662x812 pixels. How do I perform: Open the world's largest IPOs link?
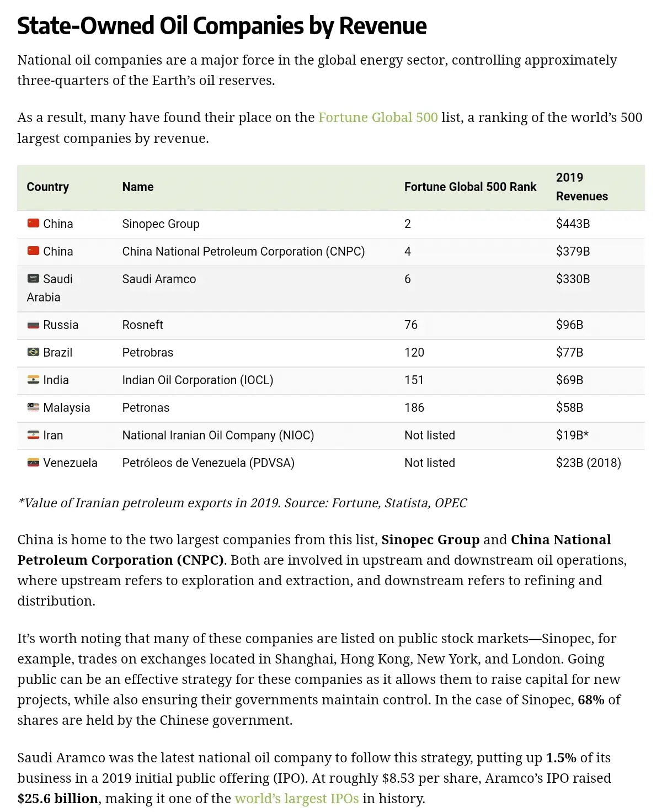point(297,799)
